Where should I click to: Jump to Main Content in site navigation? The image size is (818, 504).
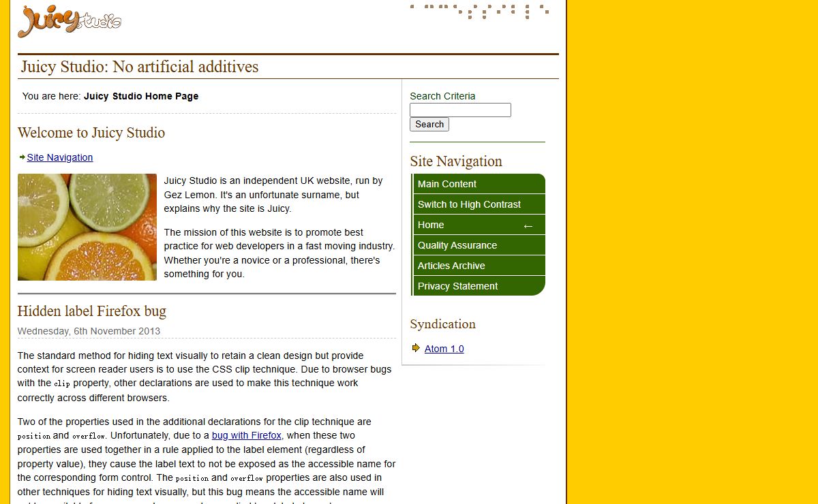tap(479, 184)
